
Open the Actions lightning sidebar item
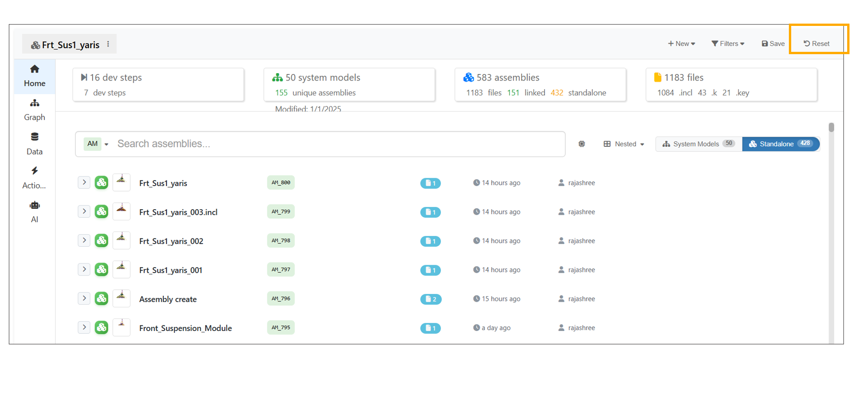point(35,178)
